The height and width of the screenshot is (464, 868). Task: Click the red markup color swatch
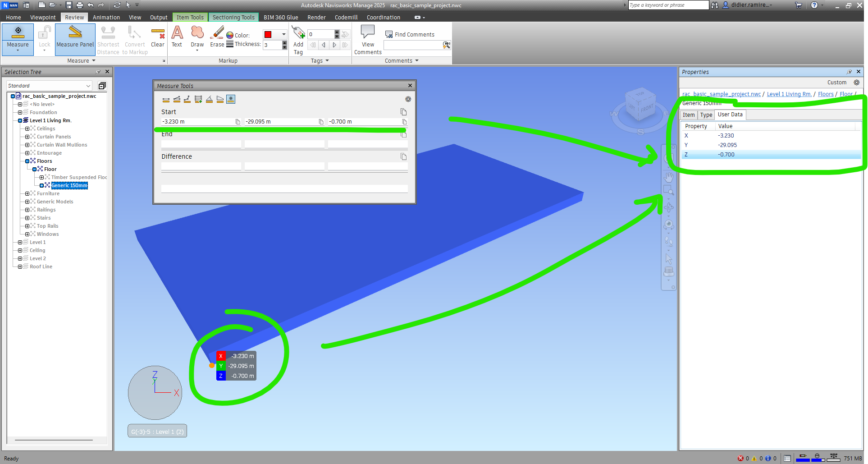point(268,34)
